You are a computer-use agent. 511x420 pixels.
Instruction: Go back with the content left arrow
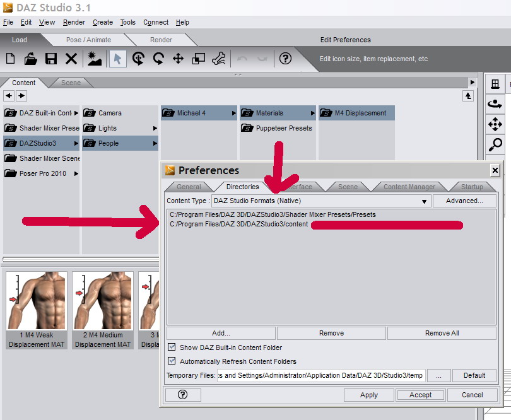[x=9, y=96]
